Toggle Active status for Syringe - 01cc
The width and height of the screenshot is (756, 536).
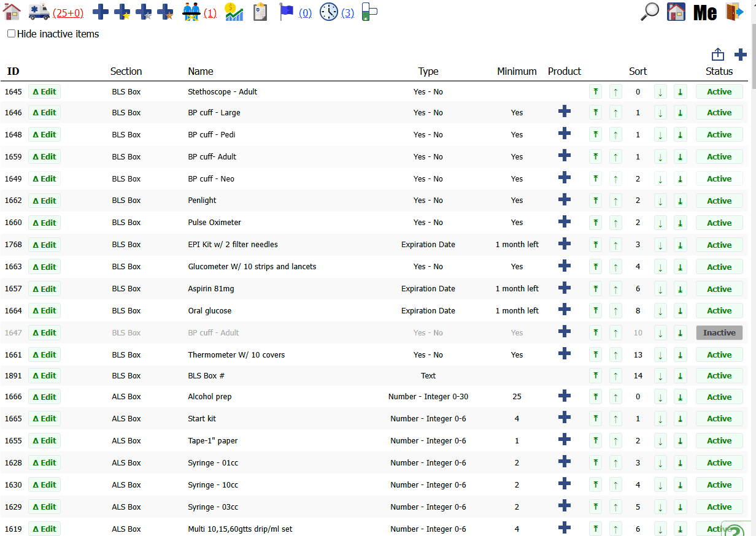[x=719, y=463]
